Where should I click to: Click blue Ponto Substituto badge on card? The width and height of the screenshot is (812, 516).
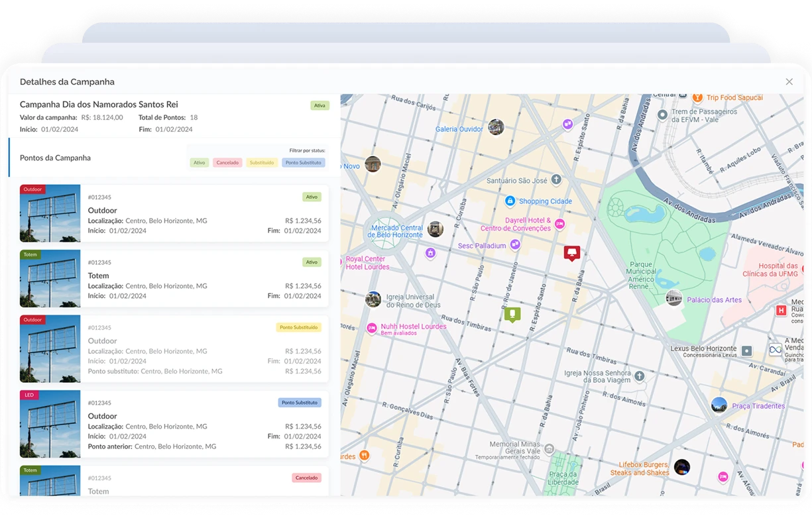pyautogui.click(x=300, y=403)
